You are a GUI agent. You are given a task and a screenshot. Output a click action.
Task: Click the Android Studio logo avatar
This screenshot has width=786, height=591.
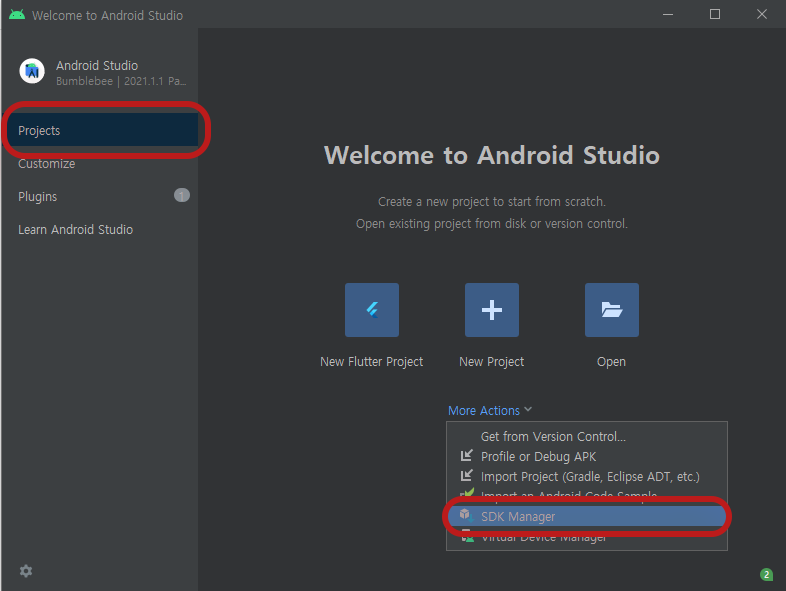[32, 71]
